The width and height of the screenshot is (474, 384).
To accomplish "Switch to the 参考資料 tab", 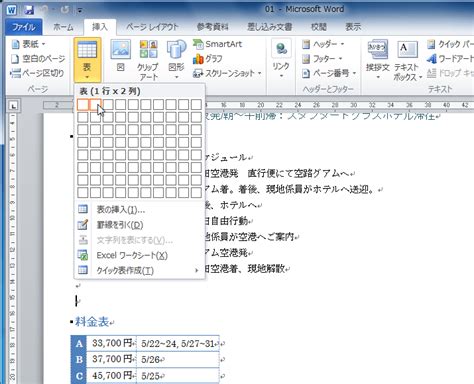I will pos(212,27).
